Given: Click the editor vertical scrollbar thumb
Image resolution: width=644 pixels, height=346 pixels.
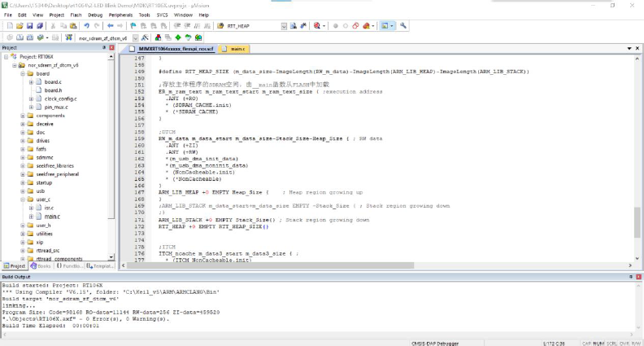Looking at the screenshot, I should (637, 222).
